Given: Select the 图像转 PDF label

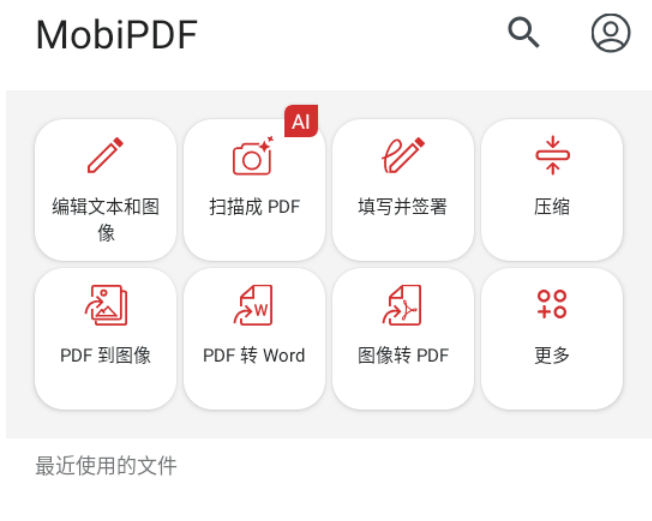Looking at the screenshot, I should click(x=403, y=356).
